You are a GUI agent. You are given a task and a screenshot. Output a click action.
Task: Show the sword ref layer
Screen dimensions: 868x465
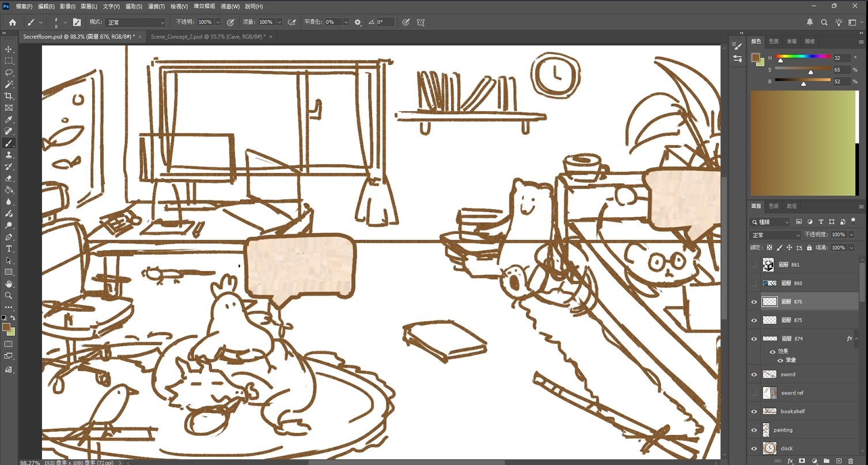pos(754,393)
